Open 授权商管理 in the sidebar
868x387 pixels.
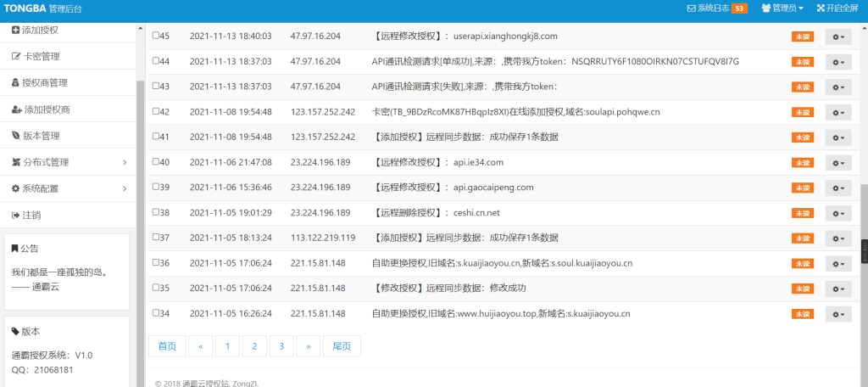(x=68, y=83)
